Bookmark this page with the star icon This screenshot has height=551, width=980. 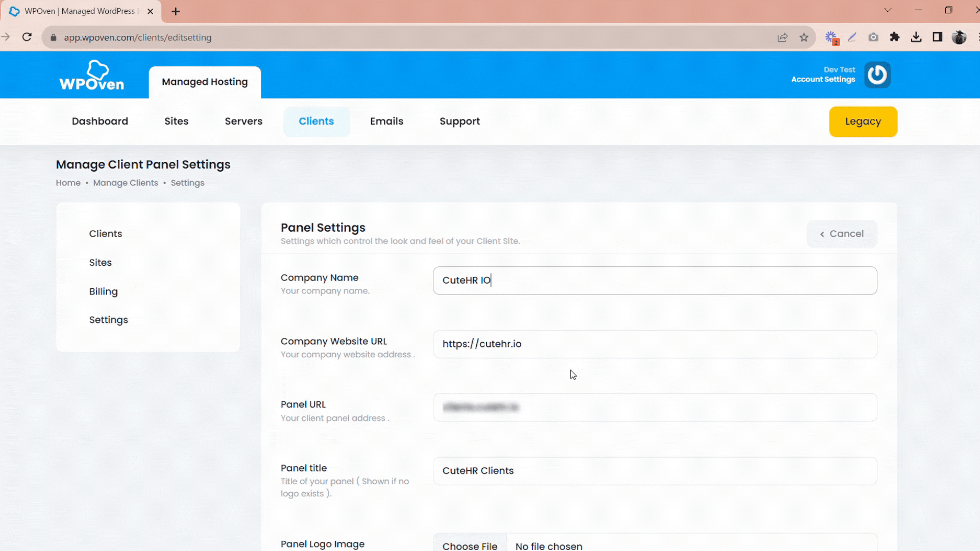coord(804,37)
